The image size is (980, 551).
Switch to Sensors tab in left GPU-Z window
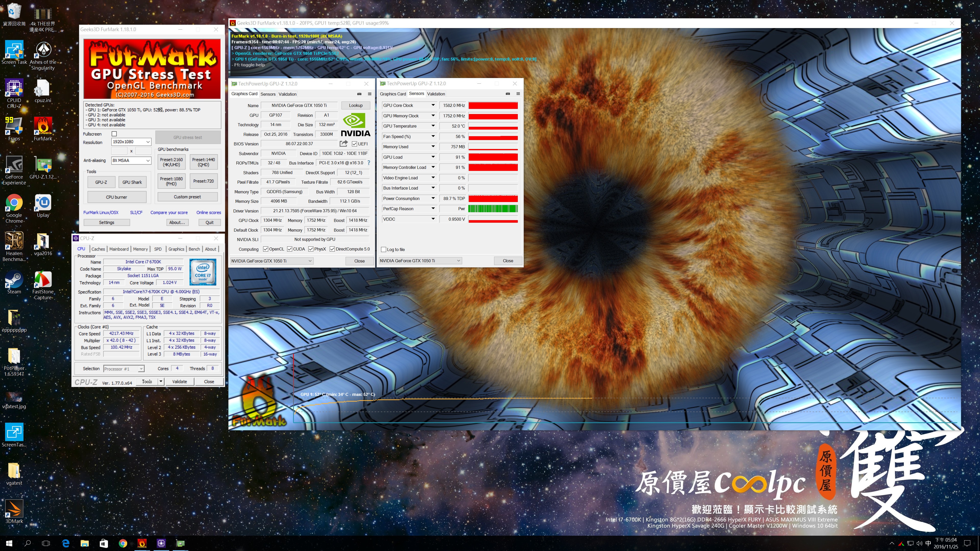(x=268, y=94)
